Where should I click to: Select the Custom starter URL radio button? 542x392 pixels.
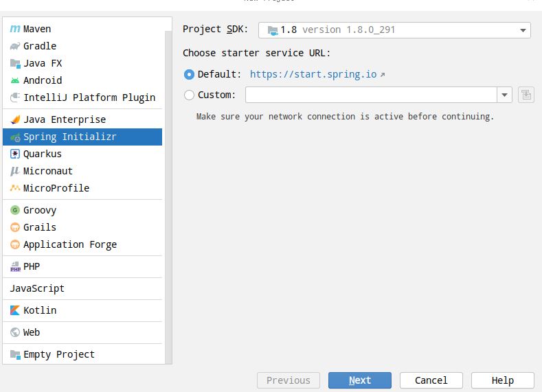pos(189,95)
